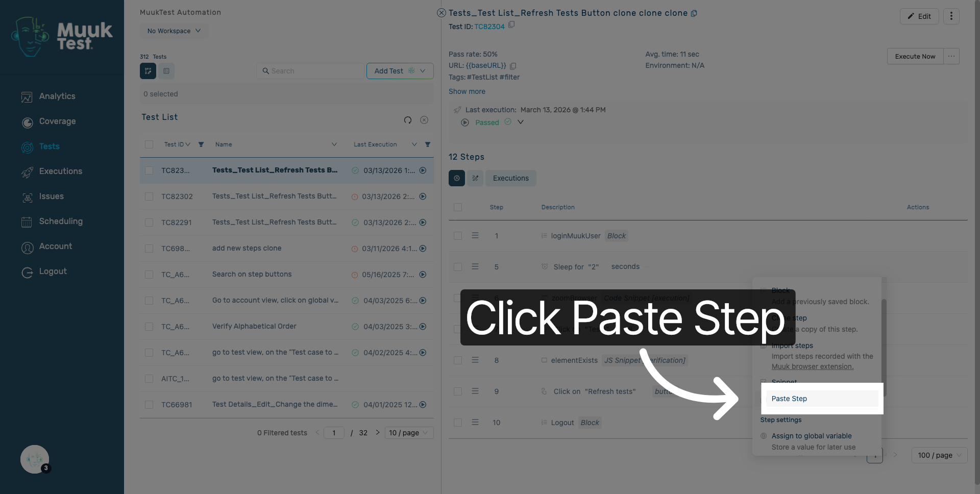This screenshot has width=980, height=494.
Task: Open the No Workspace dropdown
Action: (x=174, y=31)
